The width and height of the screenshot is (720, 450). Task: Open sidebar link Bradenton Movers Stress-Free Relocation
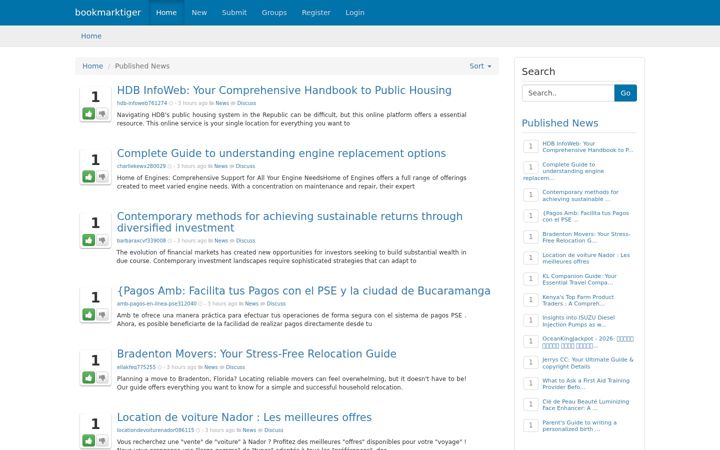tap(586, 237)
